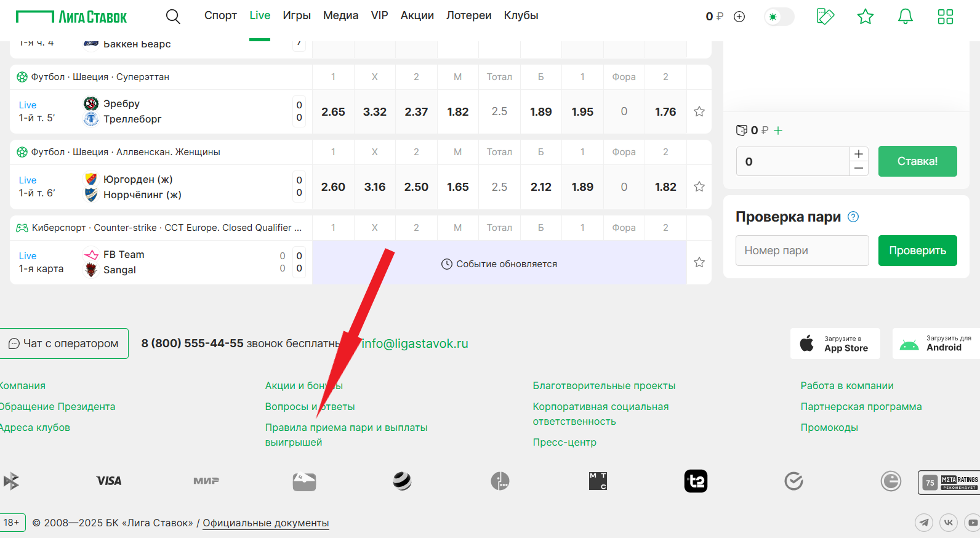Switch to the Спорт menu section
The image size is (980, 538).
coord(220,15)
